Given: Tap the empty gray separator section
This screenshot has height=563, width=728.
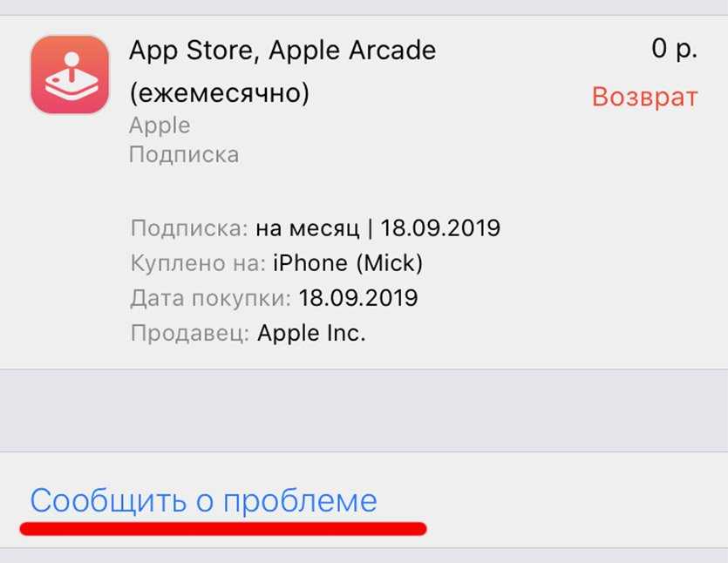Looking at the screenshot, I should (364, 410).
